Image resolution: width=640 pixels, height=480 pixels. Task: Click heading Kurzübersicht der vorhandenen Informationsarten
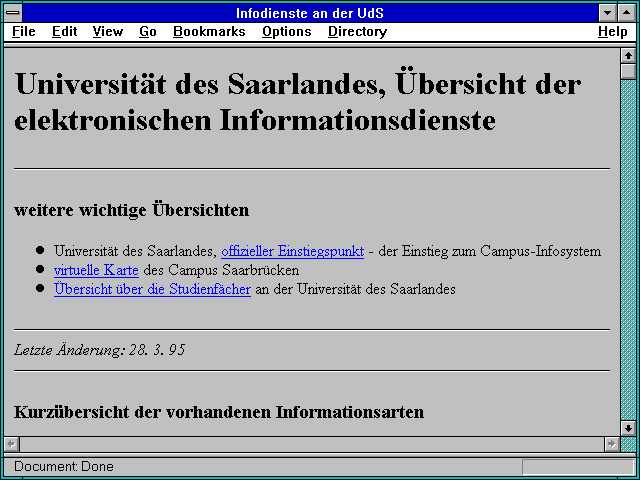tap(219, 412)
